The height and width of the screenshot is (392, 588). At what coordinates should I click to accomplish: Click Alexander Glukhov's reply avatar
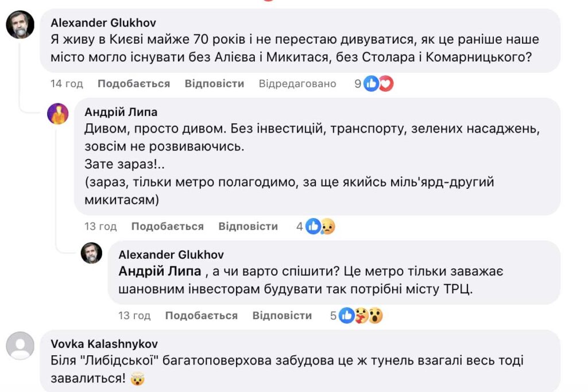(x=91, y=253)
